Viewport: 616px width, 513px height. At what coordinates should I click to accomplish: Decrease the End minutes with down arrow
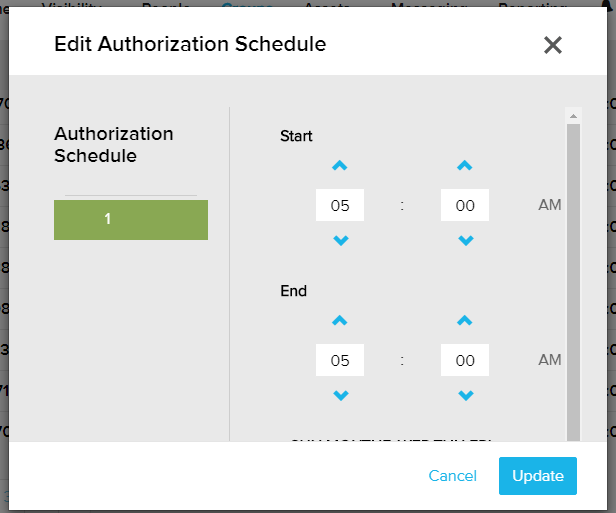[x=464, y=396]
